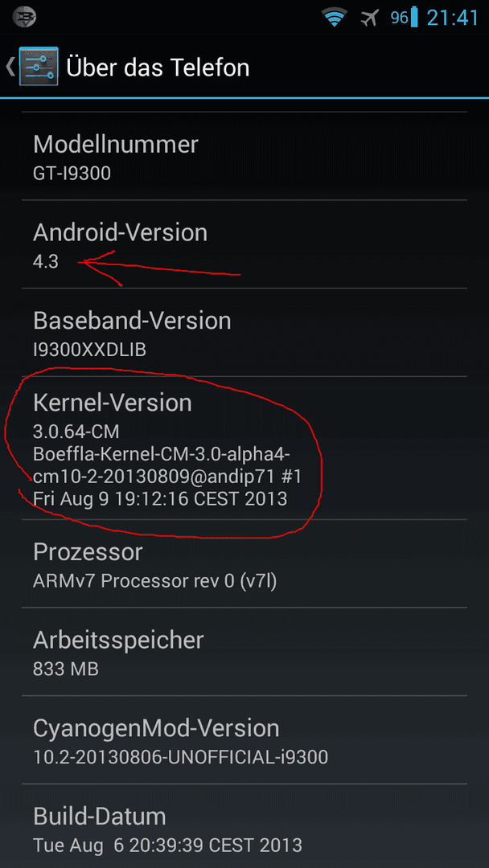Tap the "Tue Aug 6 20:39:39 CEST 2013" text
This screenshot has width=489, height=868.
pos(168,845)
